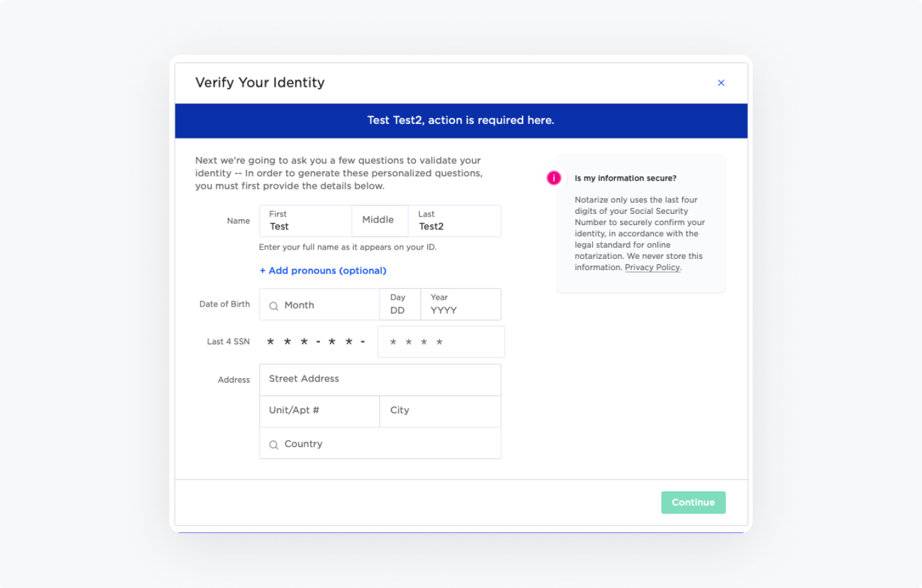
Task: Click the Is my information secure heading
Action: coord(626,178)
